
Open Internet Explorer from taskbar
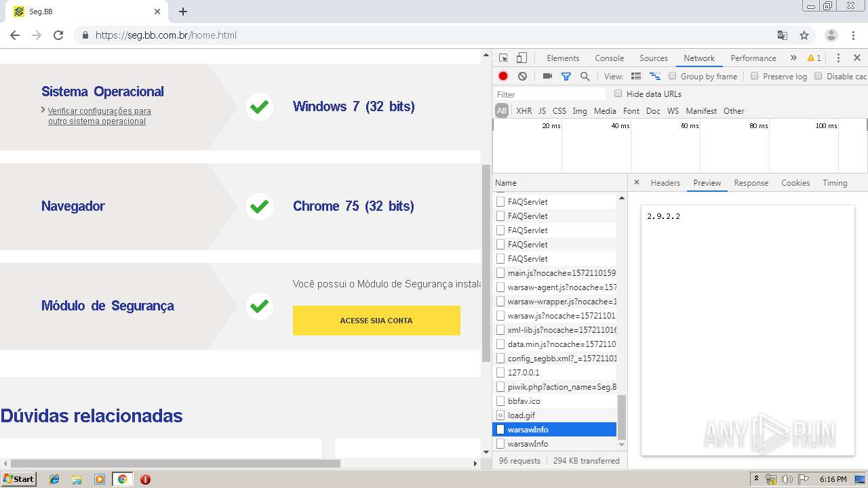click(54, 479)
